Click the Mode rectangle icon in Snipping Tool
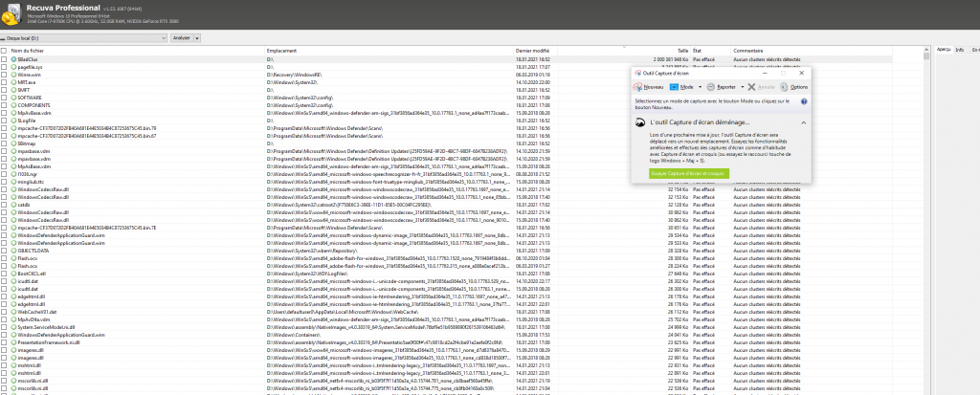The image size is (980, 395). [x=674, y=87]
